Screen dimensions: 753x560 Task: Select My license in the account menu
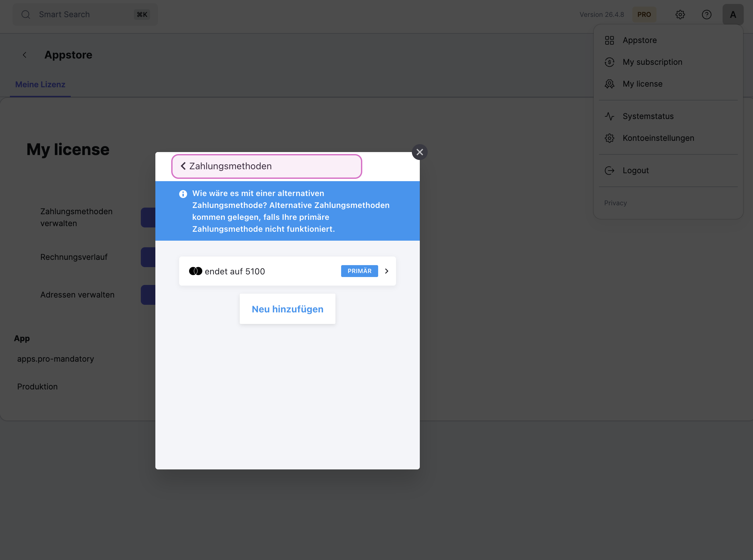coord(668,84)
